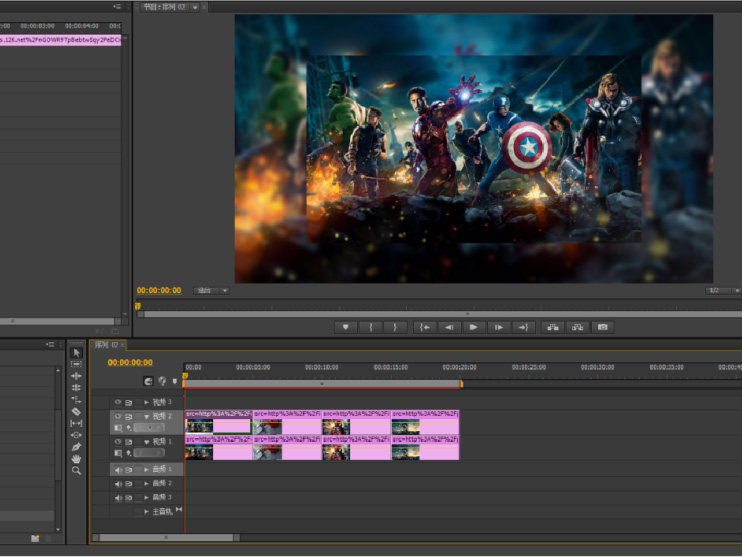742x557 pixels.
Task: Hide the 视频 3 track with its eye
Action: [x=118, y=402]
